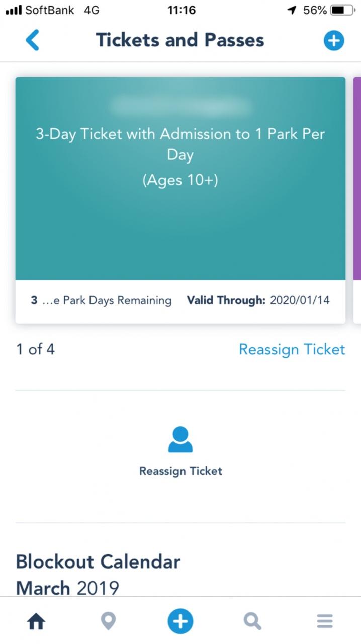Tap the back chevron in the header
Viewport: 361px width, 644px height.
32,40
